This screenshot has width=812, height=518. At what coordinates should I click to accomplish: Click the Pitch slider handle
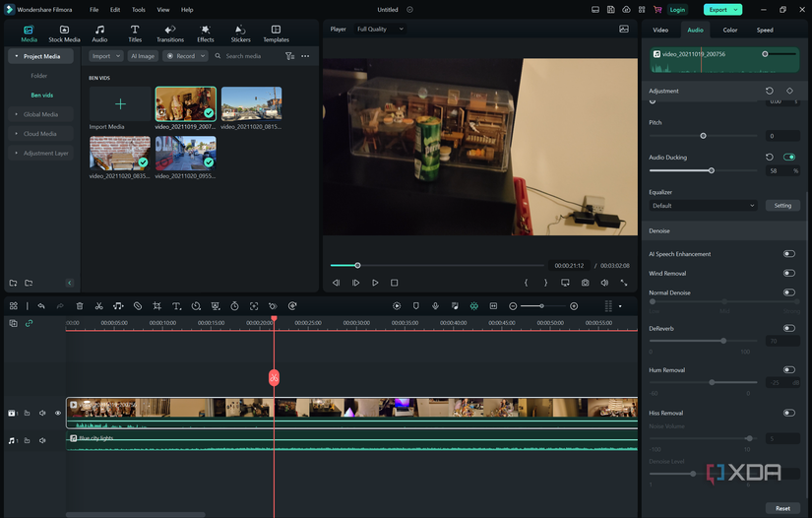(x=704, y=136)
